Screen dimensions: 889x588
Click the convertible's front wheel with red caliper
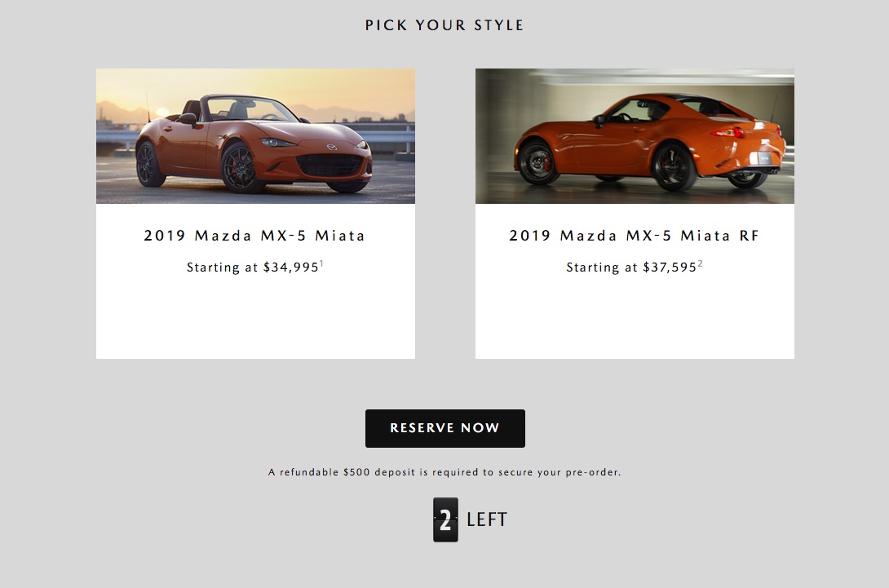(x=241, y=166)
